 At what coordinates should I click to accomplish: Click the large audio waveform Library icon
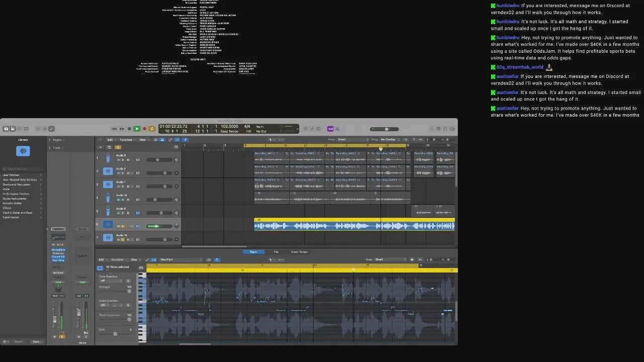click(23, 150)
